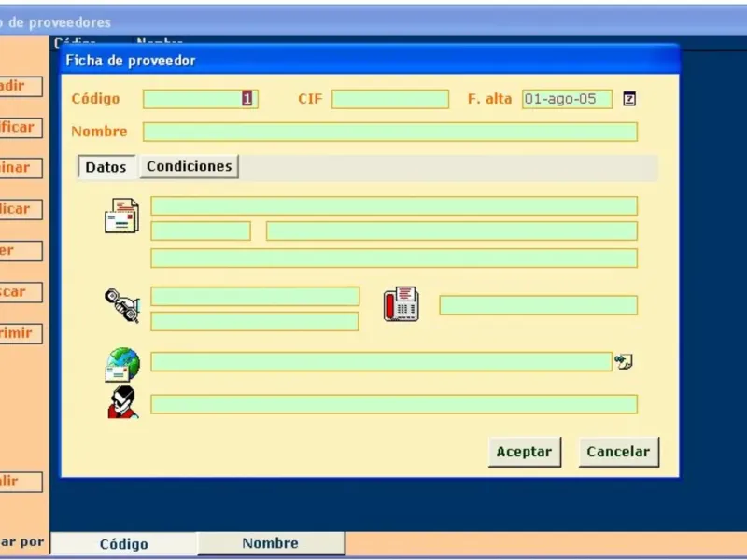
Task: Click the fax number field
Action: (x=539, y=305)
